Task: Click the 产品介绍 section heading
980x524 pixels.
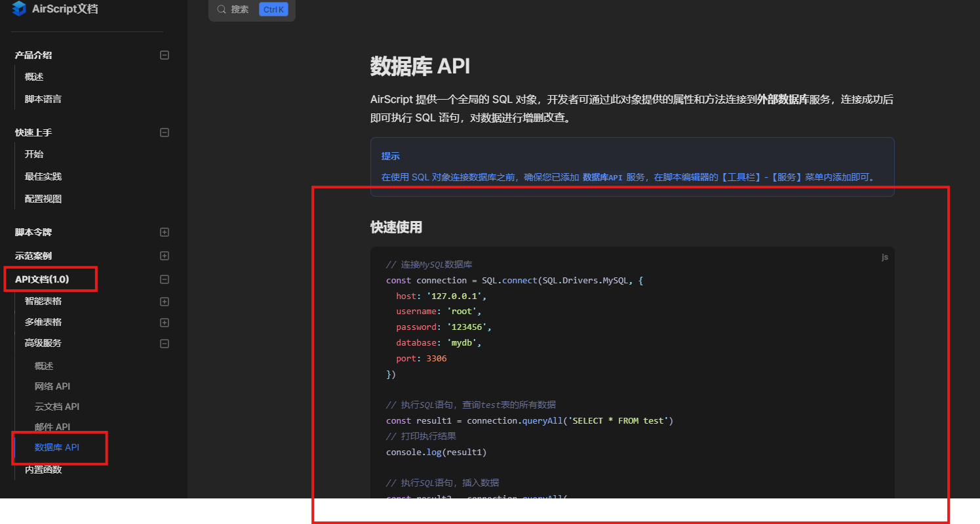Action: [x=33, y=55]
